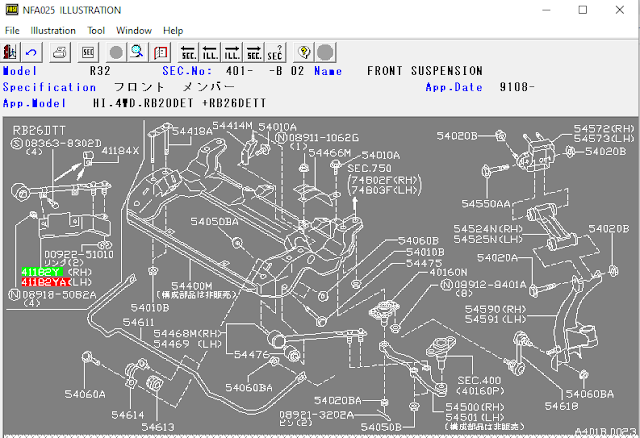The width and height of the screenshot is (640, 438).
Task: Click the NFA025 title bar app icon
Action: 12,10
